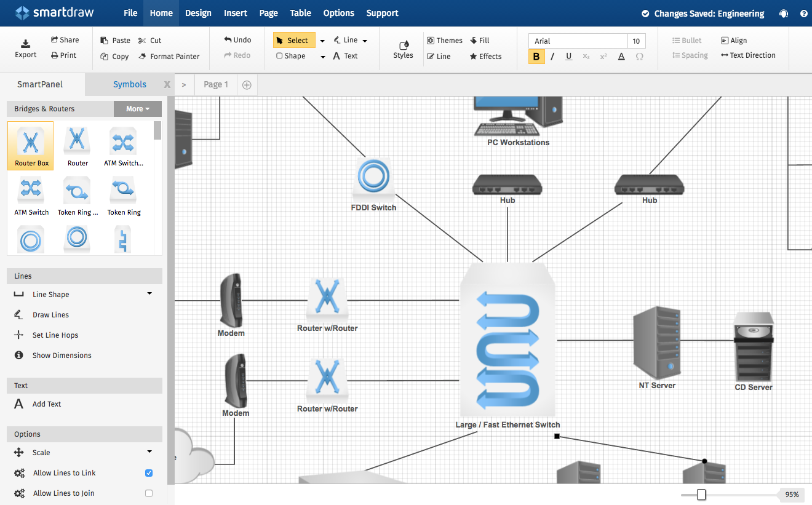Expand the Scale options dropdown

[x=149, y=452]
